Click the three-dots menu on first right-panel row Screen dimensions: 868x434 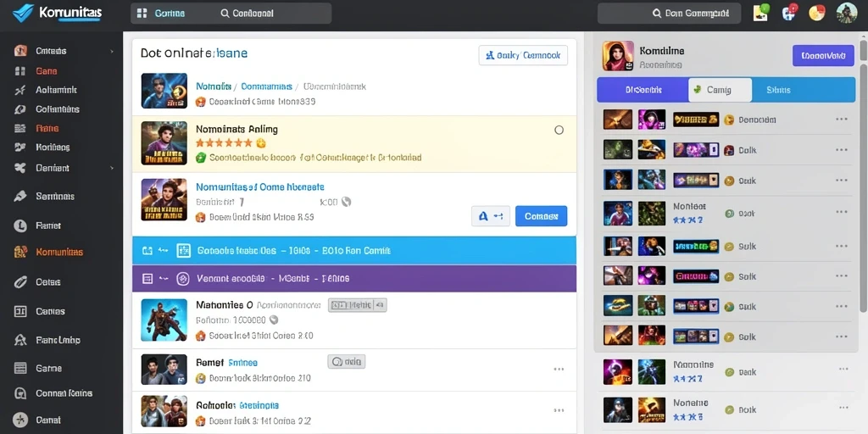(842, 119)
